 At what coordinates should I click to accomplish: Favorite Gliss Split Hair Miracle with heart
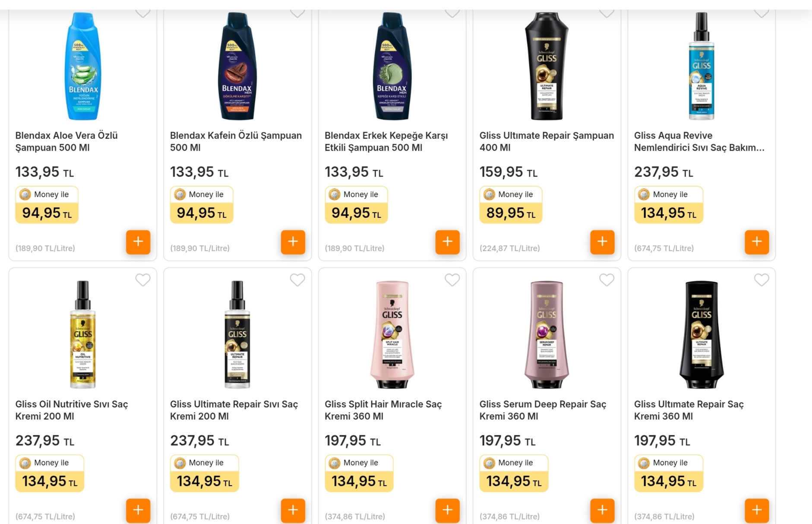[452, 280]
